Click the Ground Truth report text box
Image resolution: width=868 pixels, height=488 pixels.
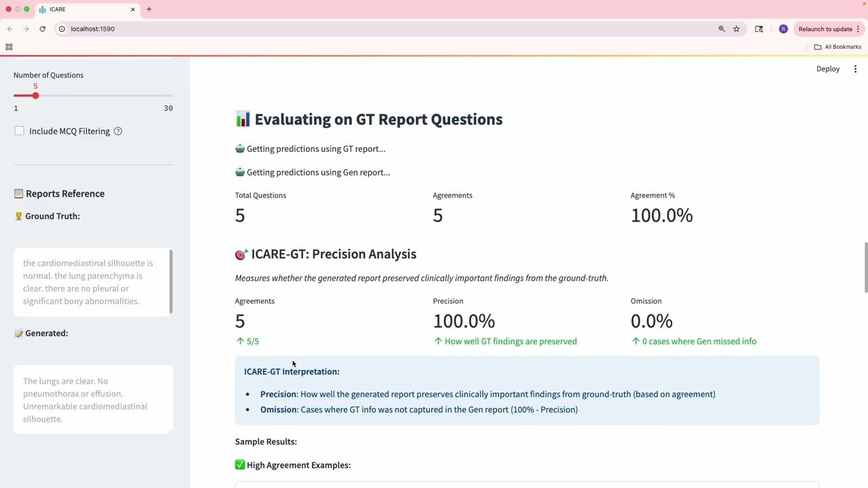point(92,282)
